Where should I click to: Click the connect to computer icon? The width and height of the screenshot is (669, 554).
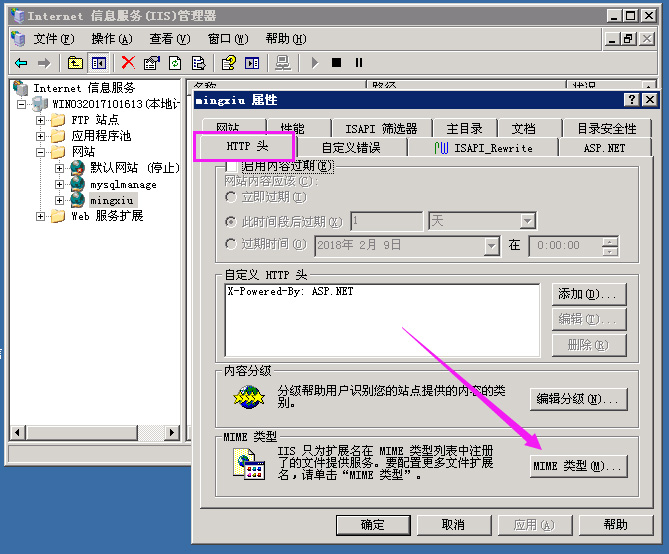[x=283, y=63]
